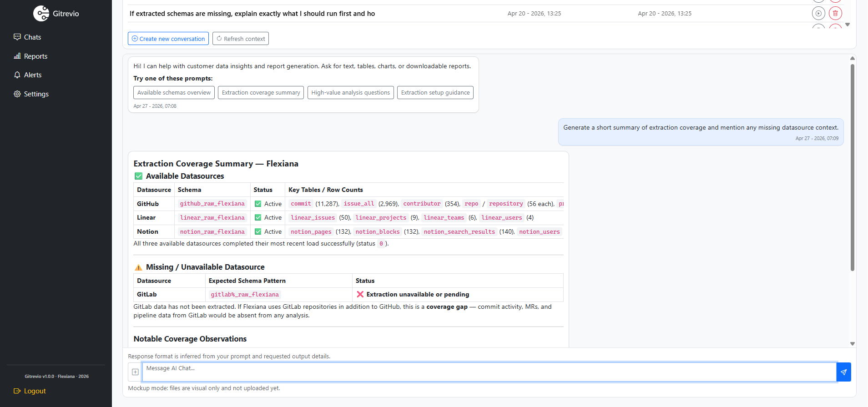868x407 pixels.
Task: Choose the 'High-value analysis questions' prompt
Action: (350, 93)
